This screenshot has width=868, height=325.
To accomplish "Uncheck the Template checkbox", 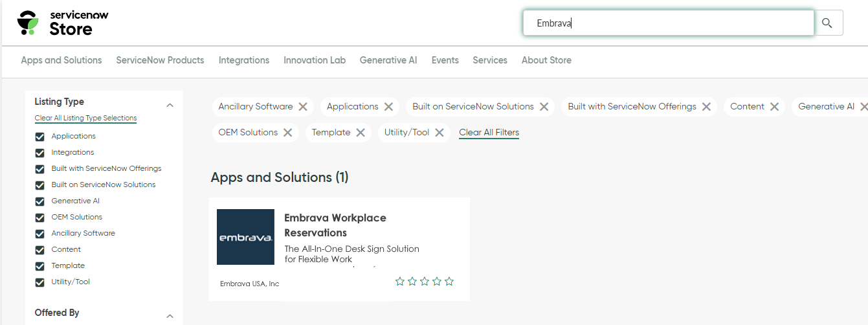I will coord(40,266).
